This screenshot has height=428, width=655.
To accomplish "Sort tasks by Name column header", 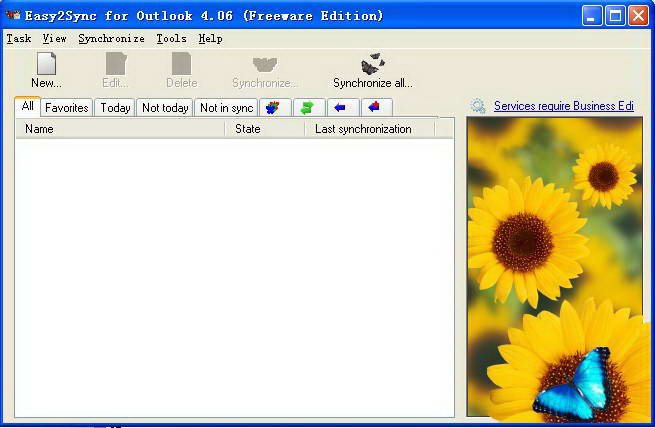I will click(120, 129).
